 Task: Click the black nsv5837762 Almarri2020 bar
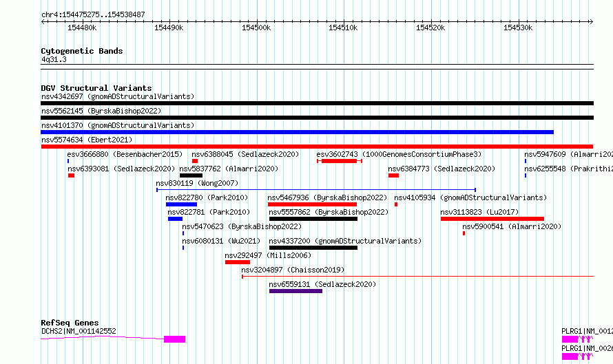pos(191,175)
